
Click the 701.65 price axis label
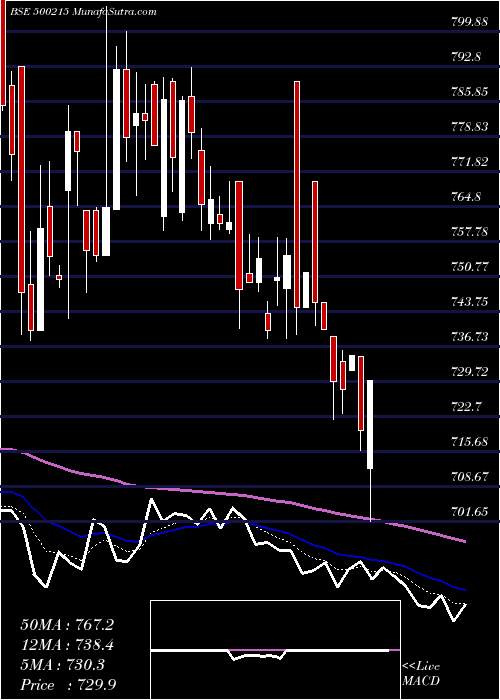pyautogui.click(x=469, y=512)
